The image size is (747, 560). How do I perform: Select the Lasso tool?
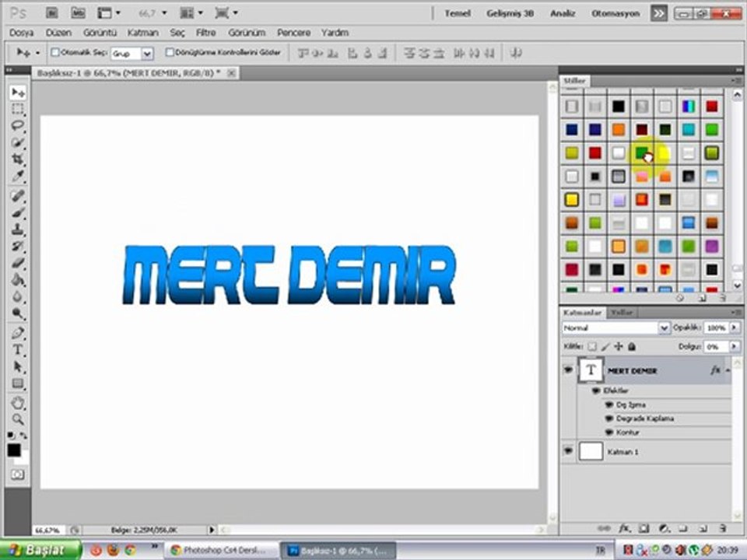point(18,126)
